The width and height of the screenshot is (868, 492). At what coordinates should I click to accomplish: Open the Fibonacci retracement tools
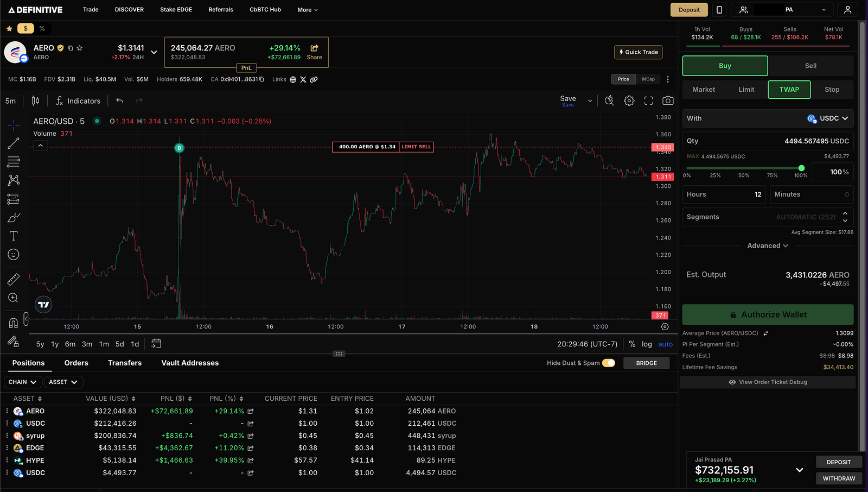tap(14, 162)
